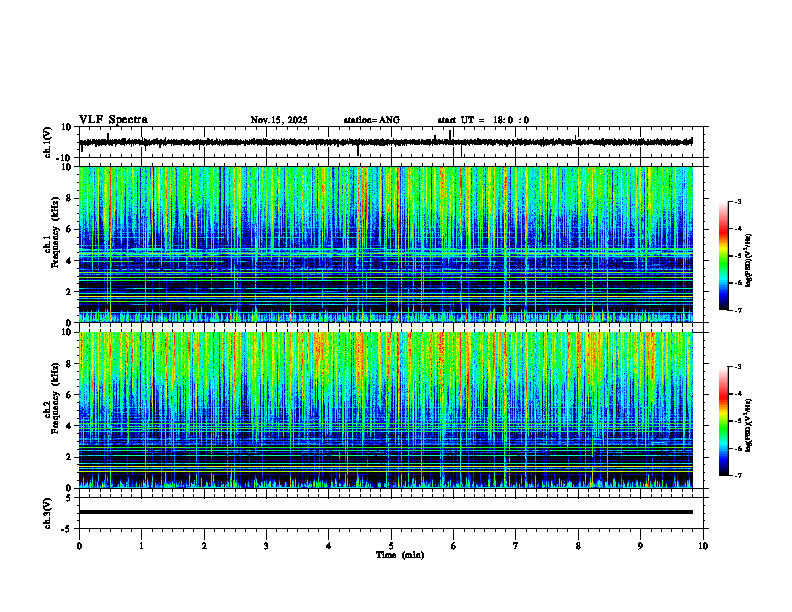
Task: Click the "6" tick on the Time axis
Action: [454, 546]
